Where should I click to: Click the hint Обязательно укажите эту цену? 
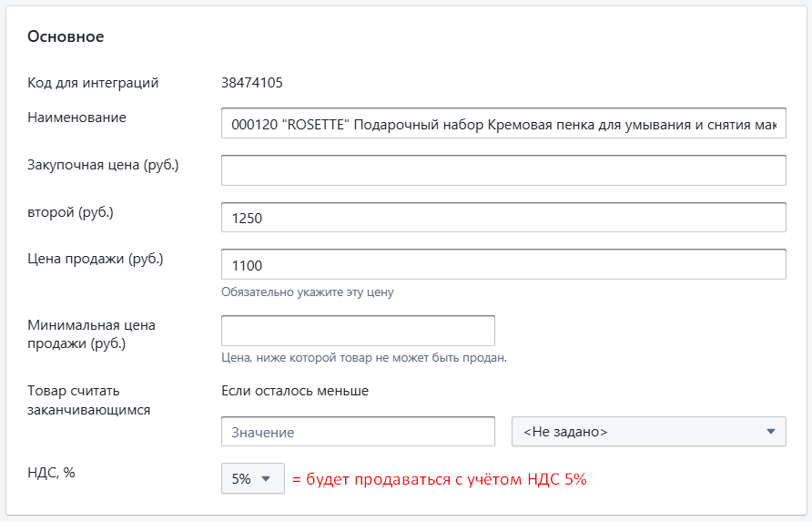coord(308,292)
